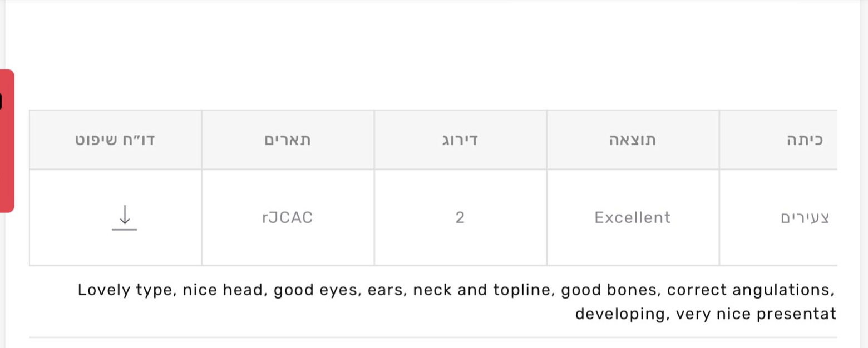Click the words "Lovely type" in the comment
The image size is (868, 348).
tap(125, 290)
